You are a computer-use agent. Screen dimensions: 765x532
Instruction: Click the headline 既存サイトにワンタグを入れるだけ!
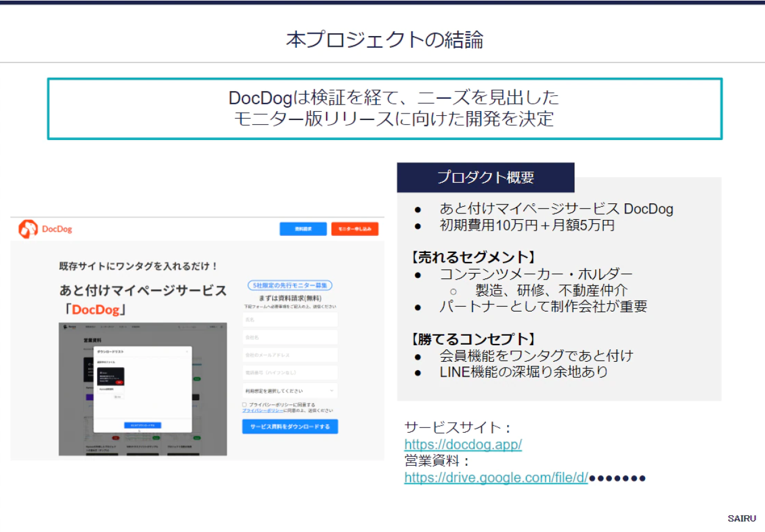(140, 266)
